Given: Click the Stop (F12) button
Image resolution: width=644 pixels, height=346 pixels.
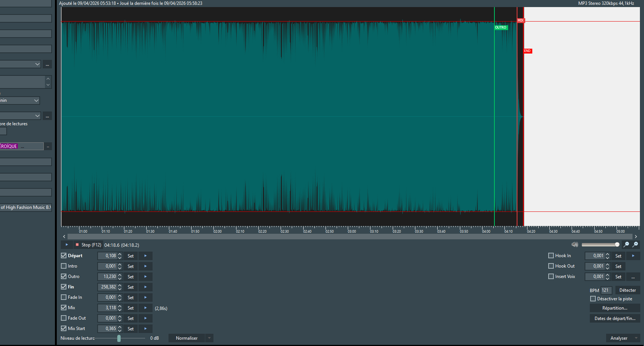Looking at the screenshot, I should click(88, 245).
